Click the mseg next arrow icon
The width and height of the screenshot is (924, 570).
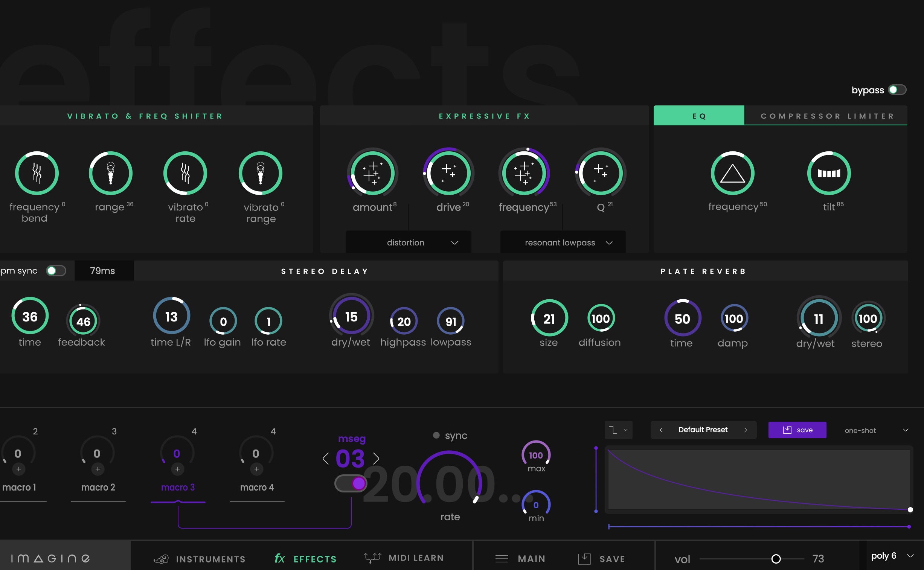[376, 459]
